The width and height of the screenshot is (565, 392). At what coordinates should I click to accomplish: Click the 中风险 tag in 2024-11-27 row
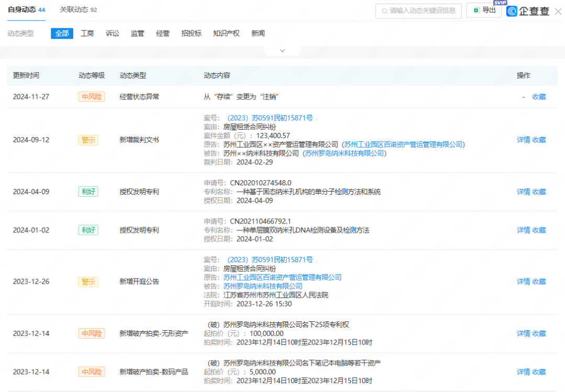(92, 97)
